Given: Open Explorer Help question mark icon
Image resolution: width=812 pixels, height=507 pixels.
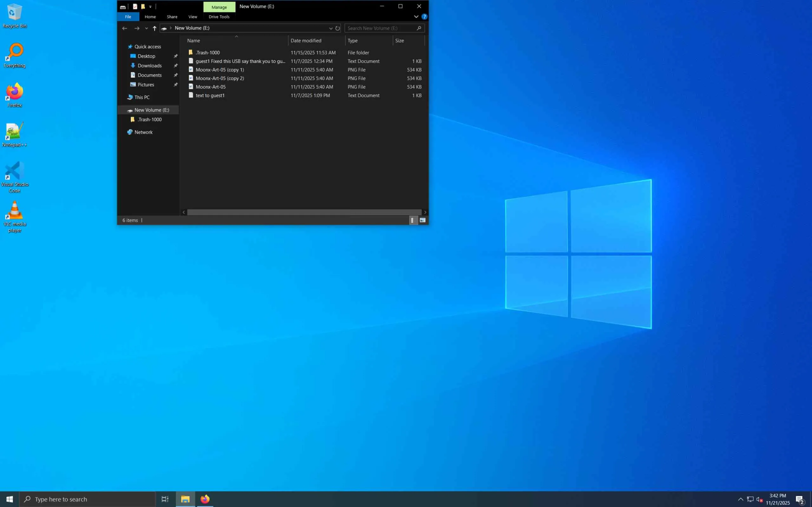Looking at the screenshot, I should (424, 16).
